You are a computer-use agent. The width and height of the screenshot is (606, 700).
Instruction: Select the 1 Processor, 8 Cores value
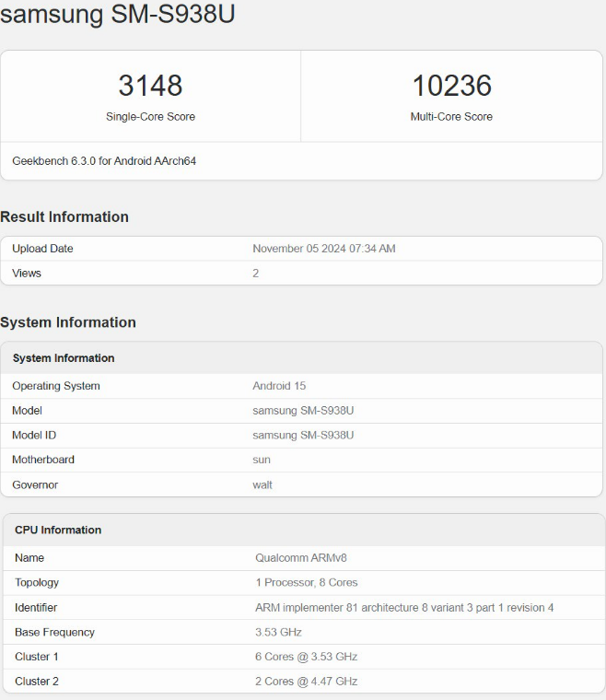click(x=307, y=583)
